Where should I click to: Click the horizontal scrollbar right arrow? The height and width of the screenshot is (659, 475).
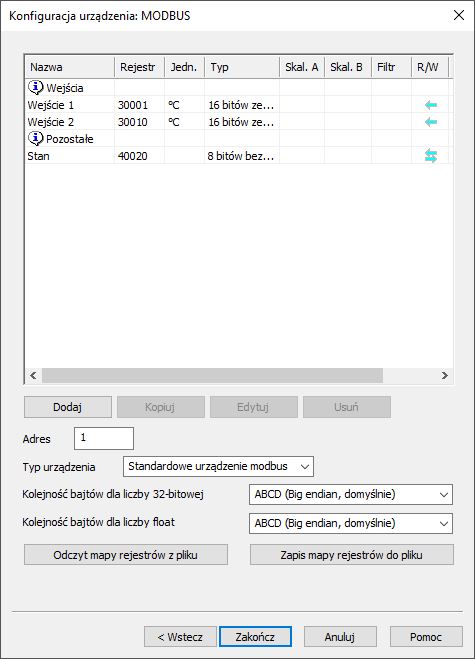444,375
